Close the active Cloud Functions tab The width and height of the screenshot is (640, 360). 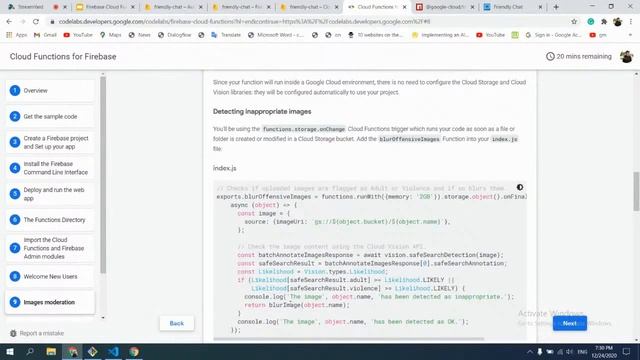[x=404, y=7]
